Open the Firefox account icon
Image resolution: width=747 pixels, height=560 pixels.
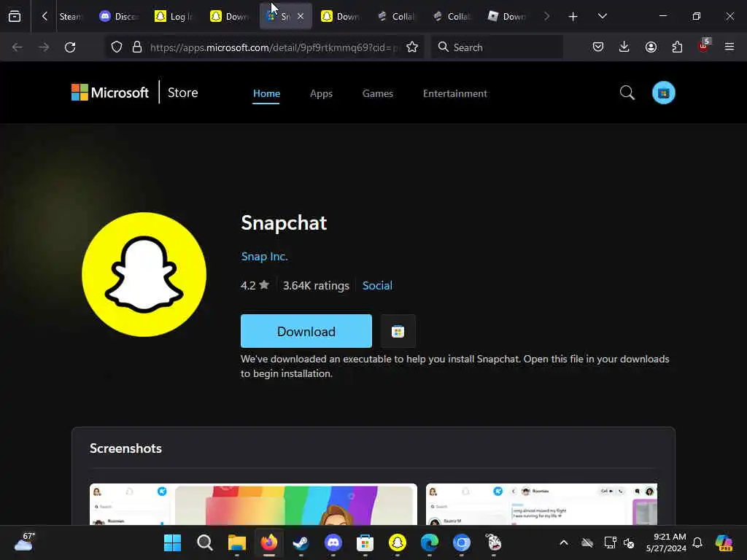[x=651, y=47]
